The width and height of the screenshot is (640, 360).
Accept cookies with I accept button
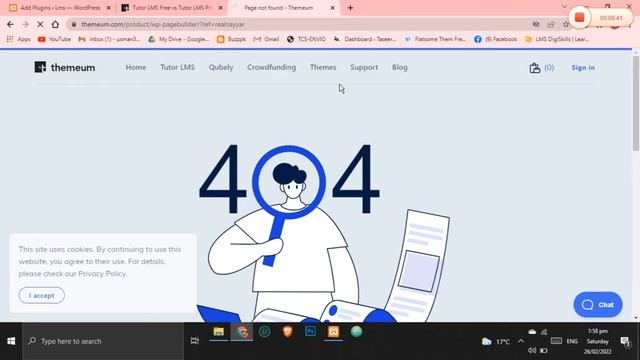point(42,296)
